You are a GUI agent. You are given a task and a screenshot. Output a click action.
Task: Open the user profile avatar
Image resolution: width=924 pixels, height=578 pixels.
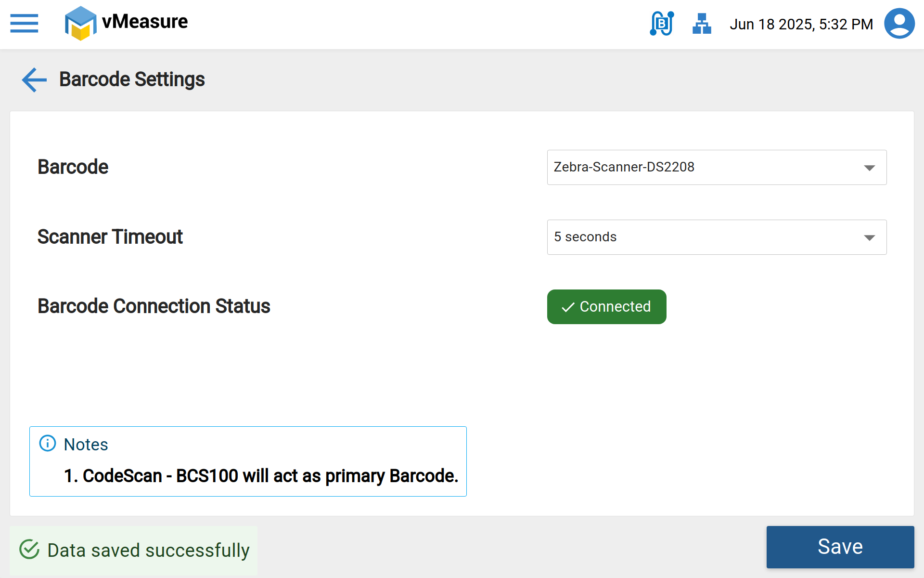899,24
